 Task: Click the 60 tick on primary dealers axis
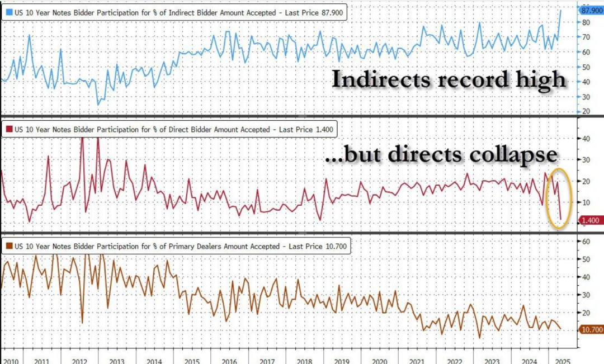tap(586, 242)
